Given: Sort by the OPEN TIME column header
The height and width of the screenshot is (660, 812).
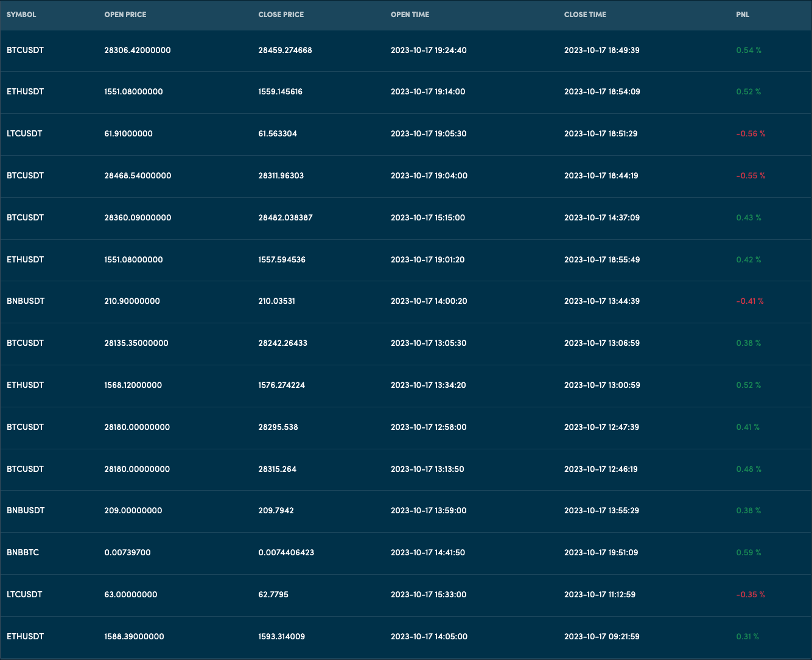Looking at the screenshot, I should click(410, 15).
